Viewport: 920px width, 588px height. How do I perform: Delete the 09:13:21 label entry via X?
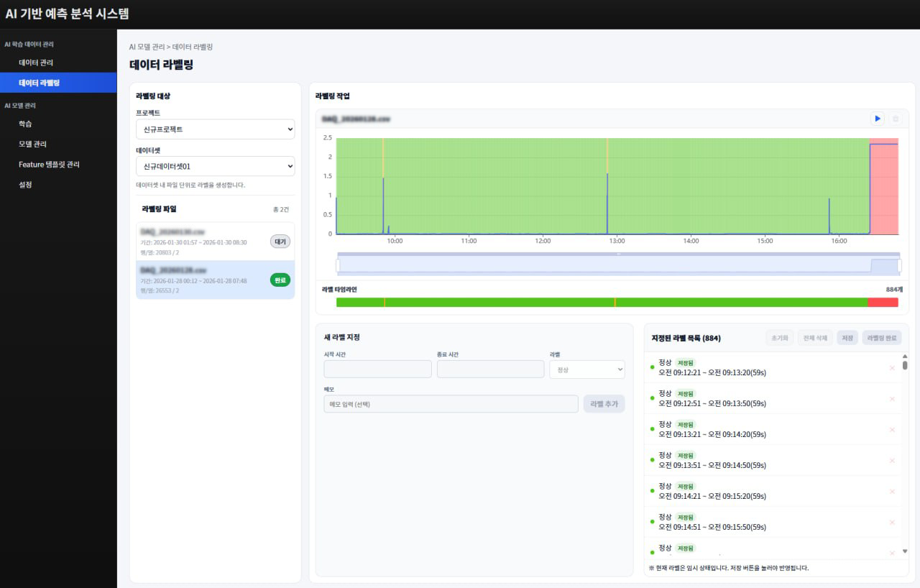(x=892, y=430)
